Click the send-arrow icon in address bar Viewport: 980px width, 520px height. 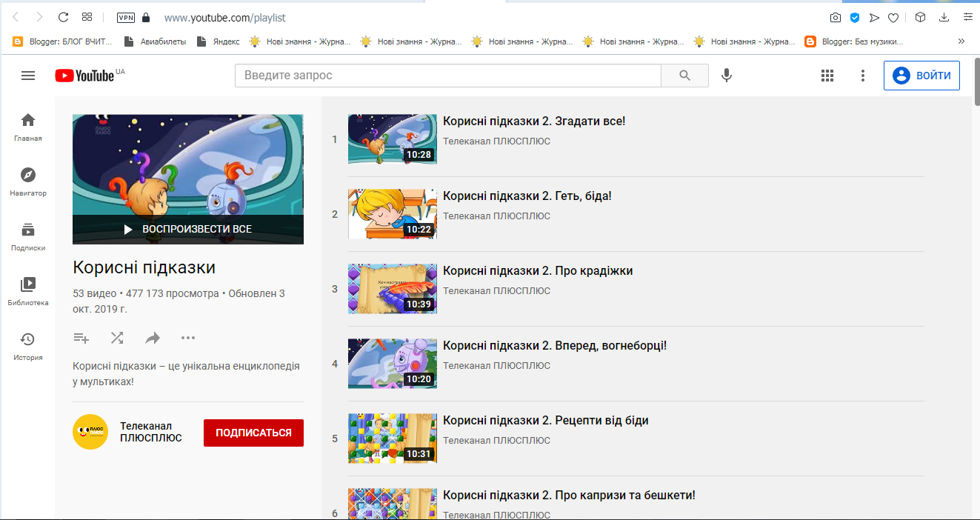pyautogui.click(x=874, y=17)
